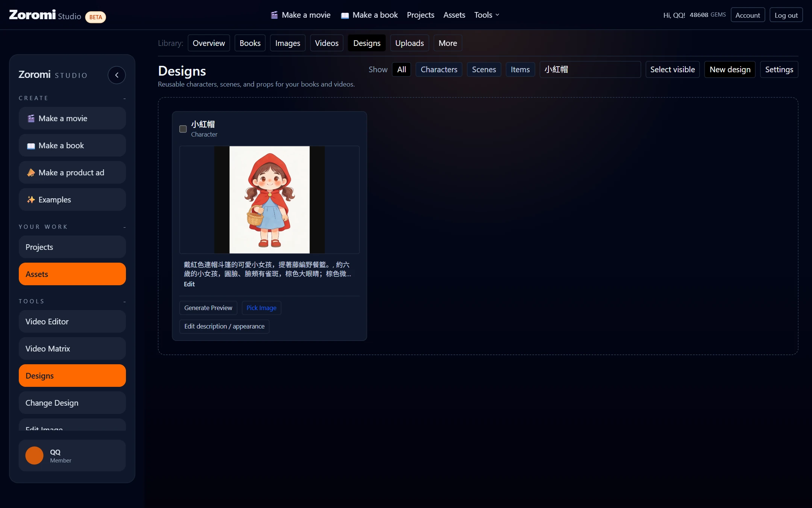Open Projects in the top navigation
Viewport: 812px width, 508px height.
tap(420, 15)
